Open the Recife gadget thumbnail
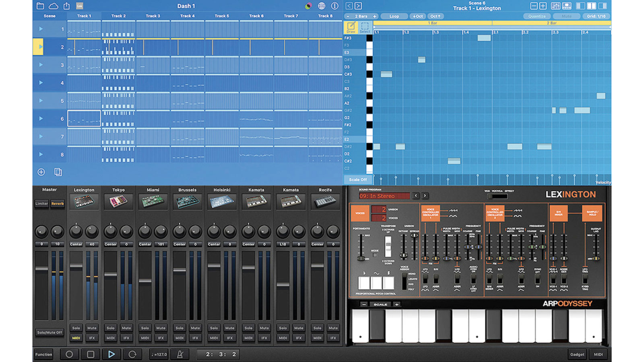The image size is (644, 362). click(x=325, y=202)
